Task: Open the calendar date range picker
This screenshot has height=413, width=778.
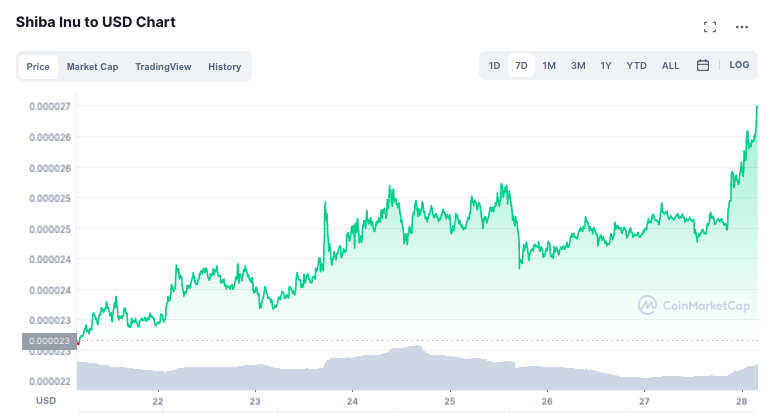Action: 703,65
